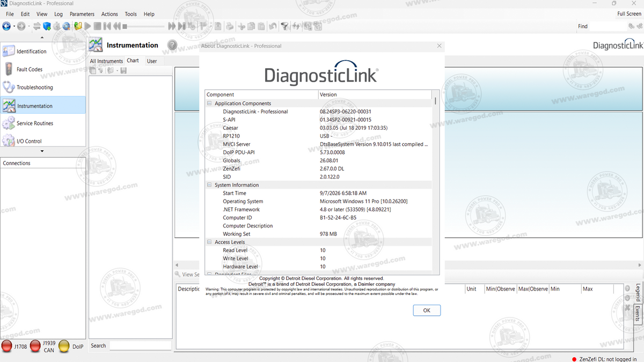Click the About dialog vertical scrollbar
Viewport: 644px width, 362px height.
click(x=435, y=182)
